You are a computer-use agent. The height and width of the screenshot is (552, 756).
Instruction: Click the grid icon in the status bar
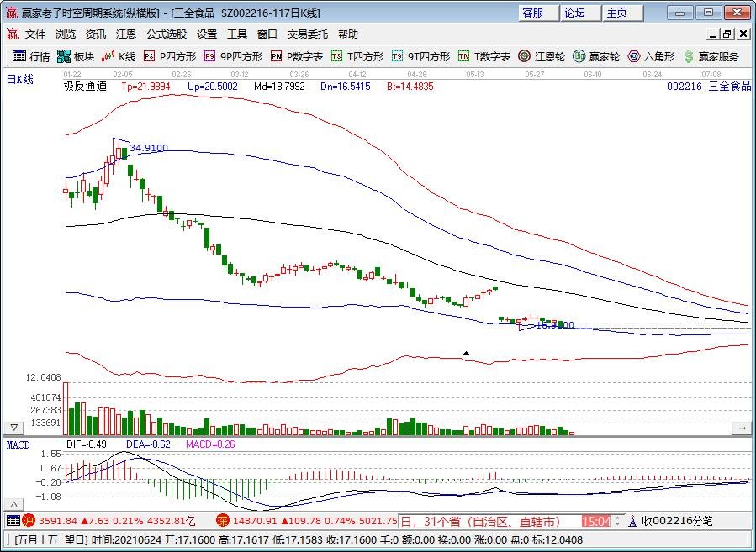pos(13,521)
